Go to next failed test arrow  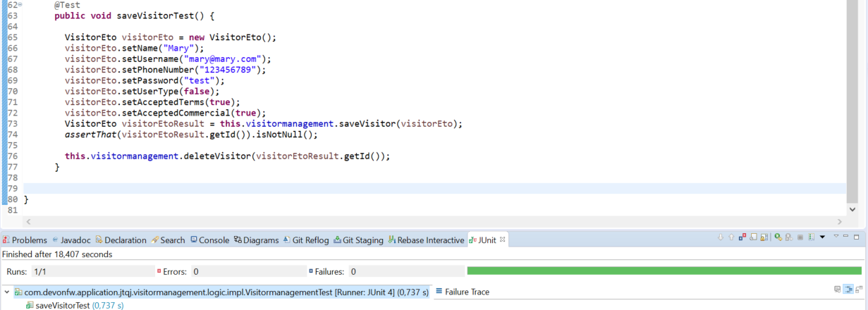[721, 237]
